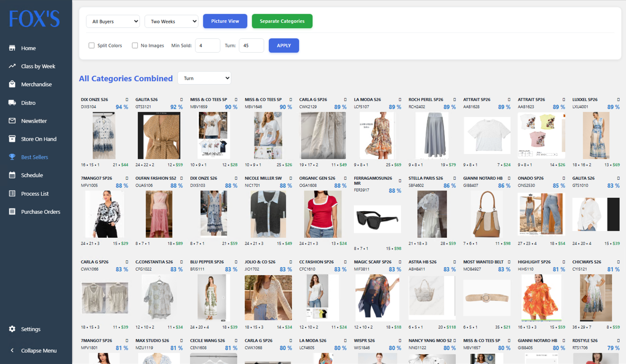Tick the checkbox on the CWK2129 card

pos(345,100)
